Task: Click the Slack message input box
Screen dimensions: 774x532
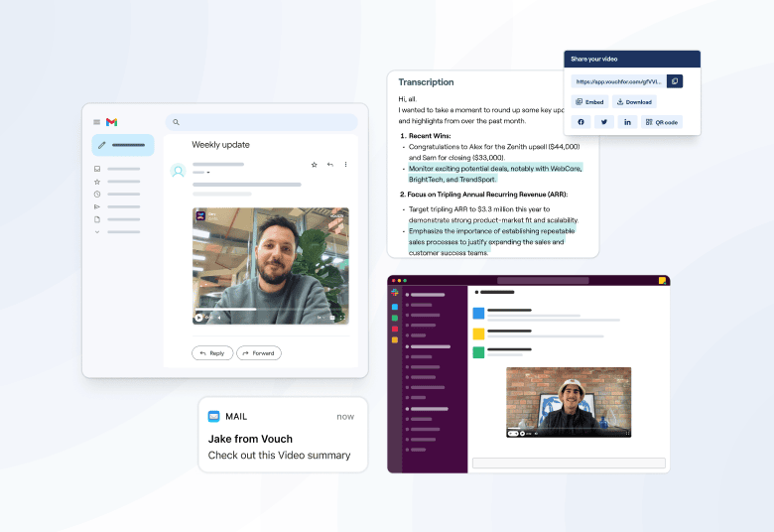Action: [569, 463]
